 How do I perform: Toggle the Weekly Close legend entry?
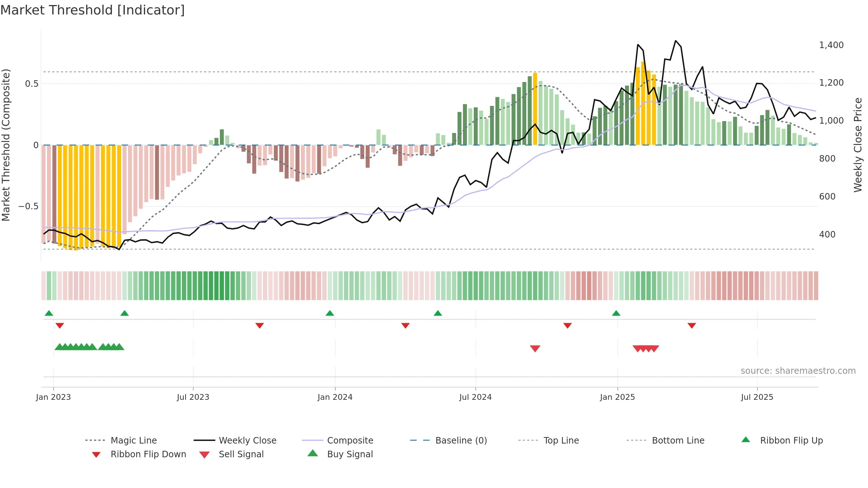point(235,440)
